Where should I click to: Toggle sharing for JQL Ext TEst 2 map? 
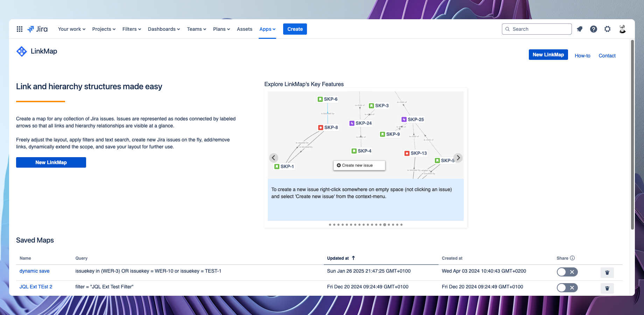(x=567, y=288)
